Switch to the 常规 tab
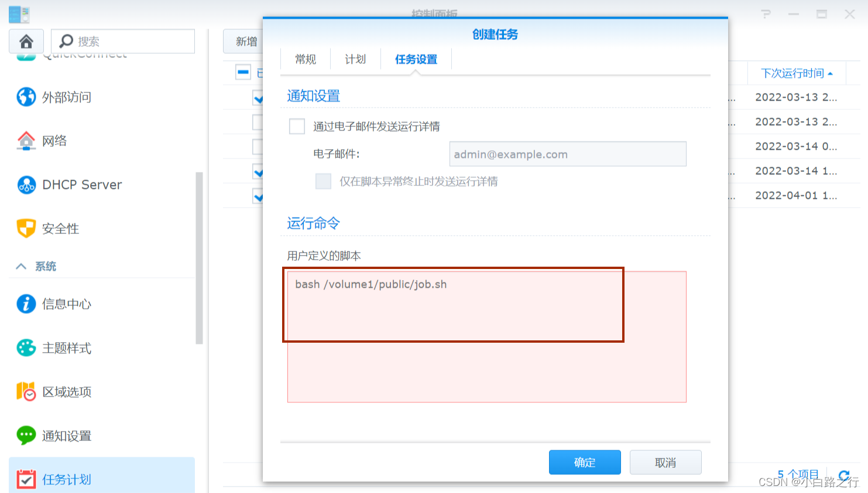Viewport: 868px width, 493px height. tap(306, 59)
